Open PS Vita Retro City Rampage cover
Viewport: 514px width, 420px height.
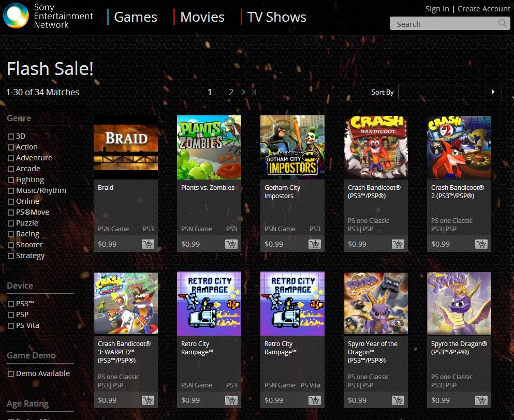(292, 304)
